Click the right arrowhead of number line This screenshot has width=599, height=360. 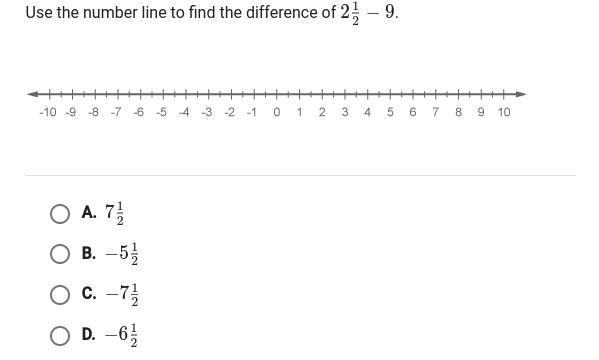point(520,94)
